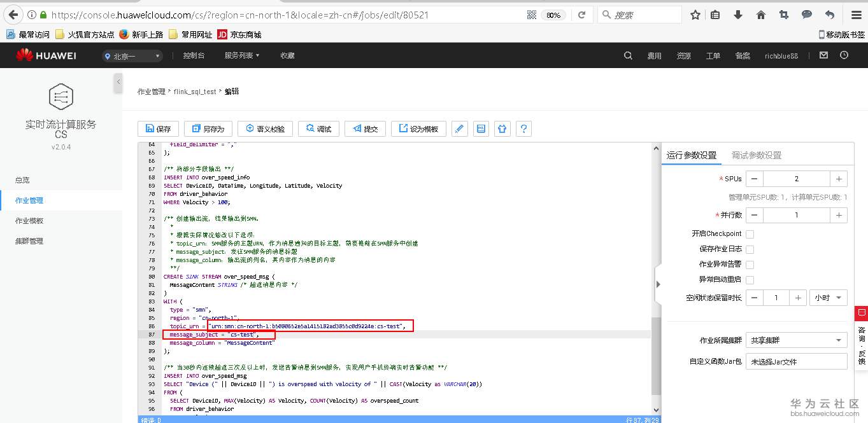The image size is (868, 423).
Task: Enable the 开启Checkpoint checkbox
Action: (x=749, y=233)
